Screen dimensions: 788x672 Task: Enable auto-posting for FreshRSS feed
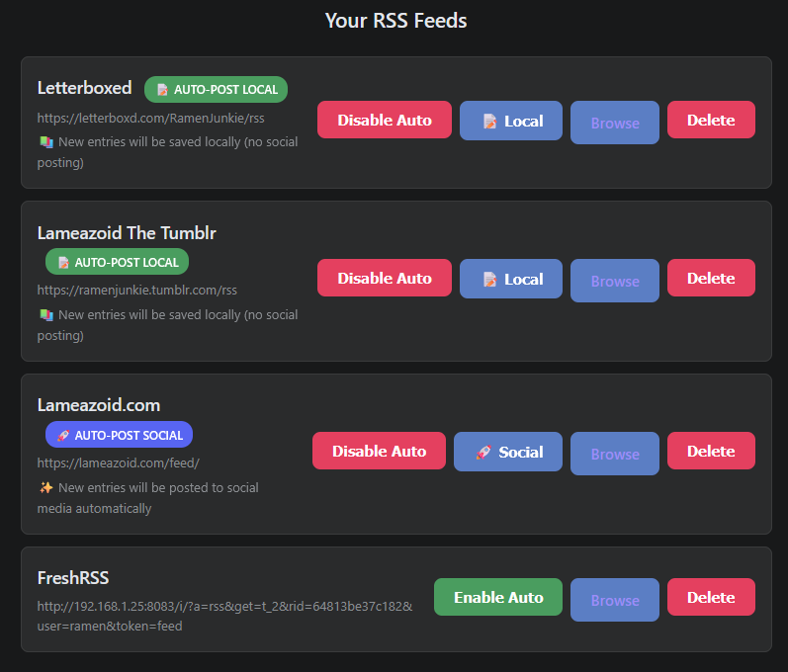point(498,598)
